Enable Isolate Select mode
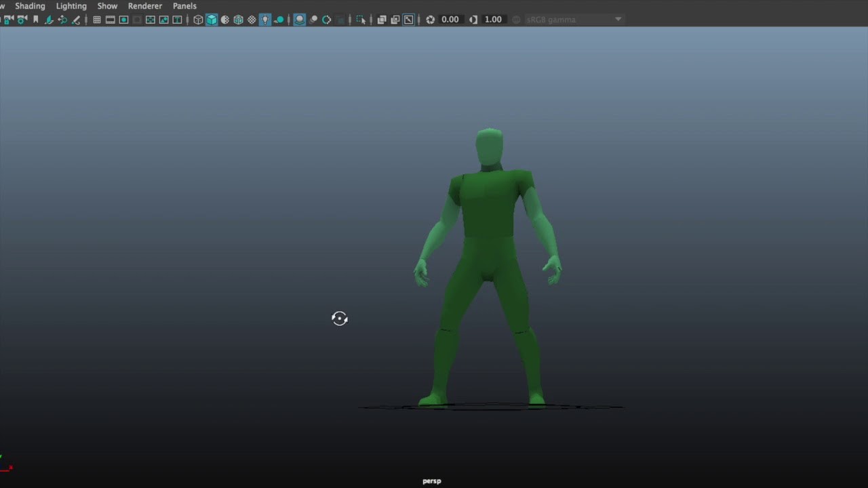Image resolution: width=868 pixels, height=488 pixels. click(361, 19)
